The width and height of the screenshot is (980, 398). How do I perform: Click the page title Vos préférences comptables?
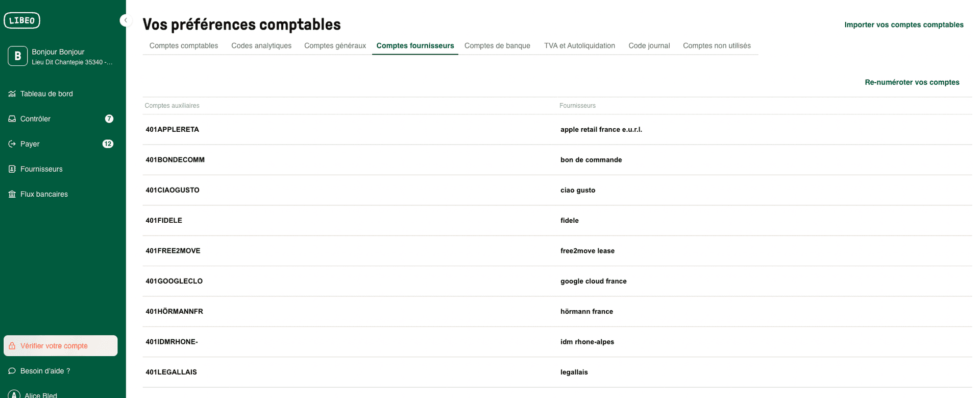pyautogui.click(x=241, y=25)
